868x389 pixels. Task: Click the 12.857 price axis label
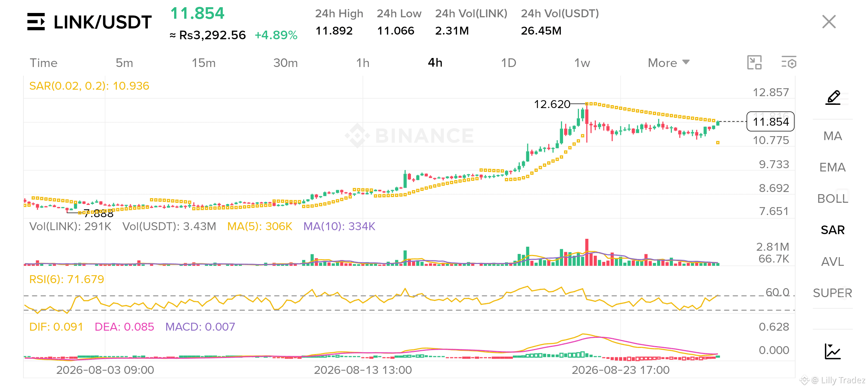(771, 92)
